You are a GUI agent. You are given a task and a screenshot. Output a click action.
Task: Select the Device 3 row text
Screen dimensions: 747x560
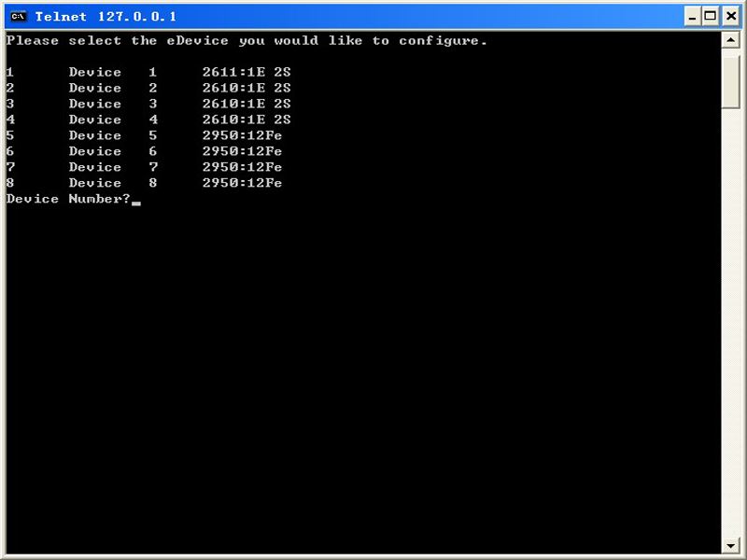148,104
